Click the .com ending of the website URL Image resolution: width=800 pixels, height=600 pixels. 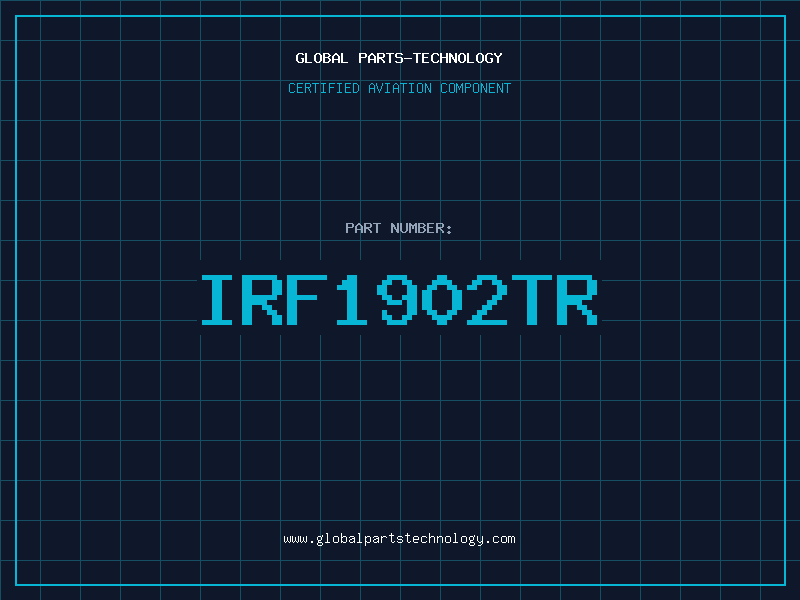point(500,539)
